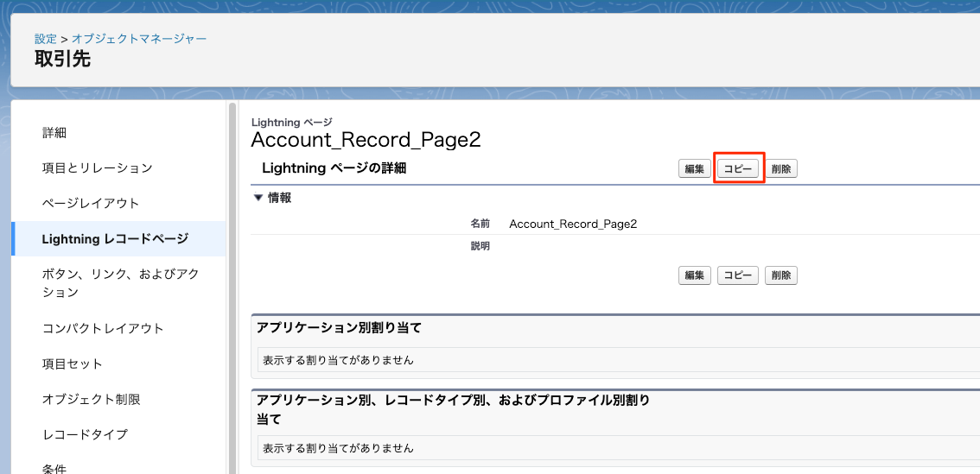Open 項目セット in the sidebar
Screen dimensions: 980x474
[x=73, y=363]
